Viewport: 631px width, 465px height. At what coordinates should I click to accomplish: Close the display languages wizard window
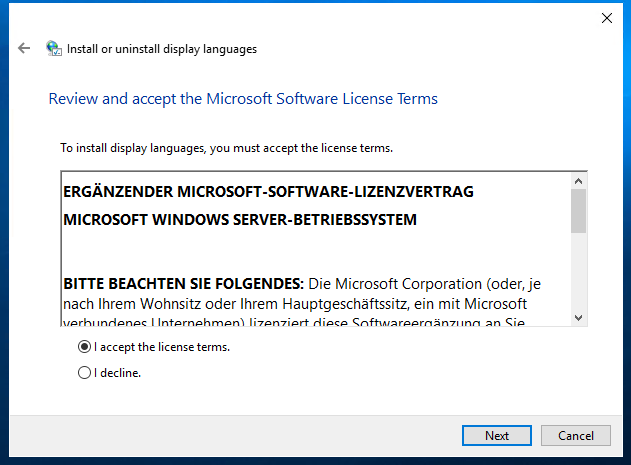tap(606, 17)
